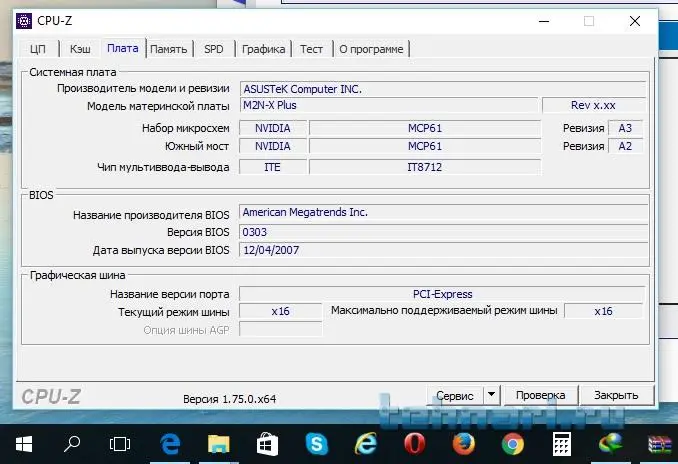
Task: Expand the Сервис dropdown arrow
Action: coord(491,395)
